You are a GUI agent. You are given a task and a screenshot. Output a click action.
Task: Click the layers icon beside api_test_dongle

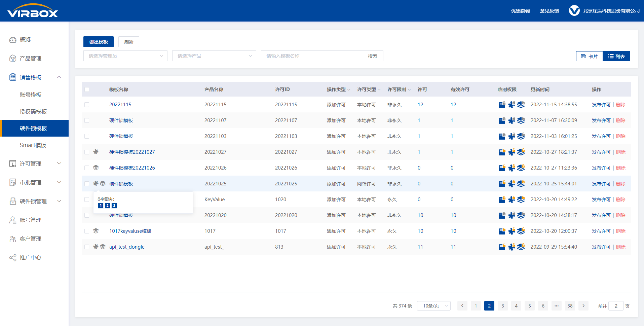pyautogui.click(x=103, y=247)
